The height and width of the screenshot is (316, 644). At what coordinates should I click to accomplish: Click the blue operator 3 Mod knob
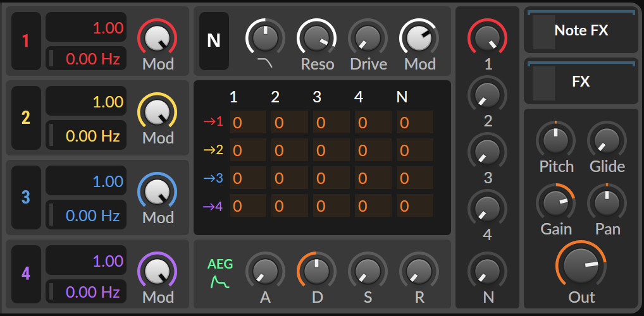(158, 191)
